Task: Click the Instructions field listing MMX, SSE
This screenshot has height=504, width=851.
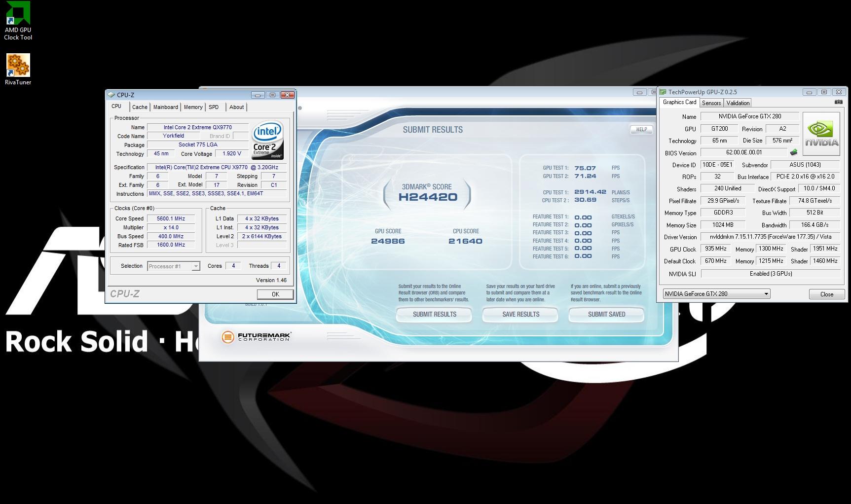Action: coord(217,194)
